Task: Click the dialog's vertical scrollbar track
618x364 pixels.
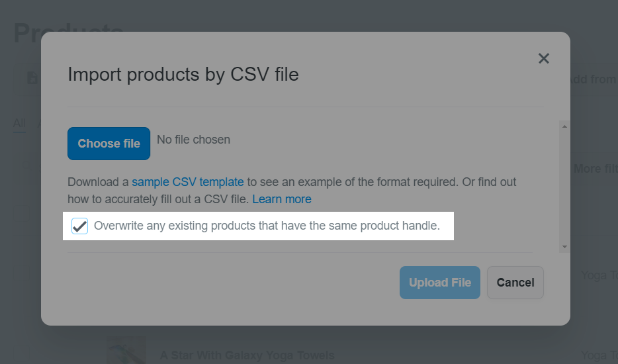Action: (564, 185)
